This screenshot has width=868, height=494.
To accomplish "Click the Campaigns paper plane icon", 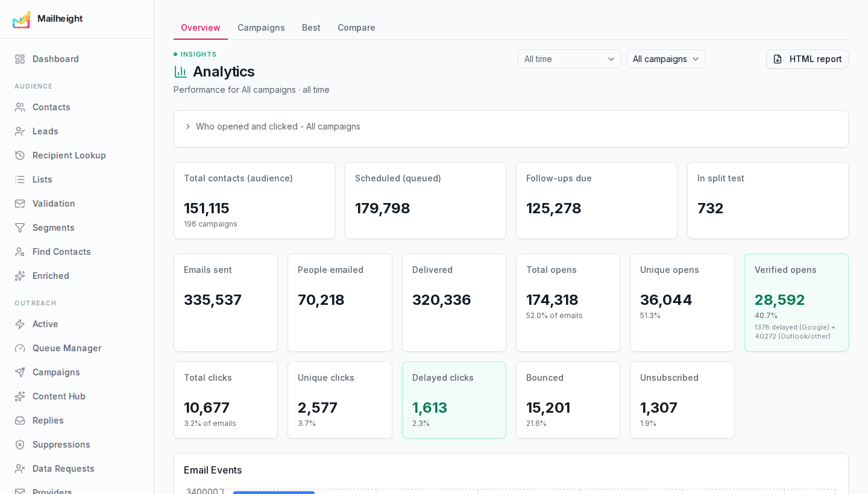I will pyautogui.click(x=20, y=372).
